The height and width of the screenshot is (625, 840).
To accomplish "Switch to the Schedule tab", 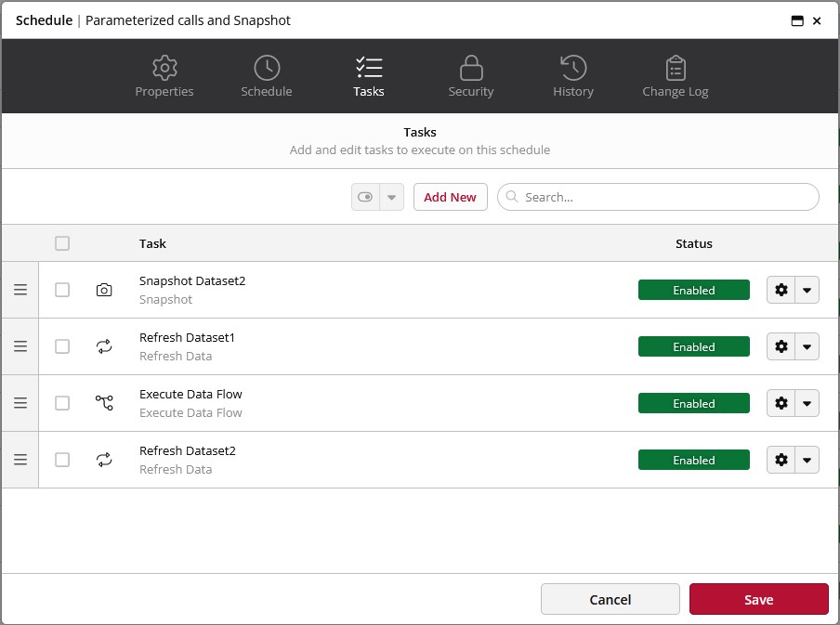I will pyautogui.click(x=267, y=75).
